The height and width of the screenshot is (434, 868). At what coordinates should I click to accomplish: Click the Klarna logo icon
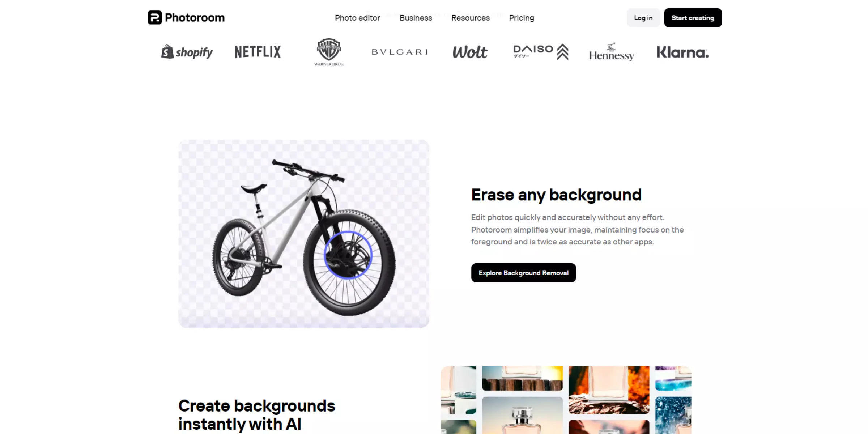(x=682, y=51)
